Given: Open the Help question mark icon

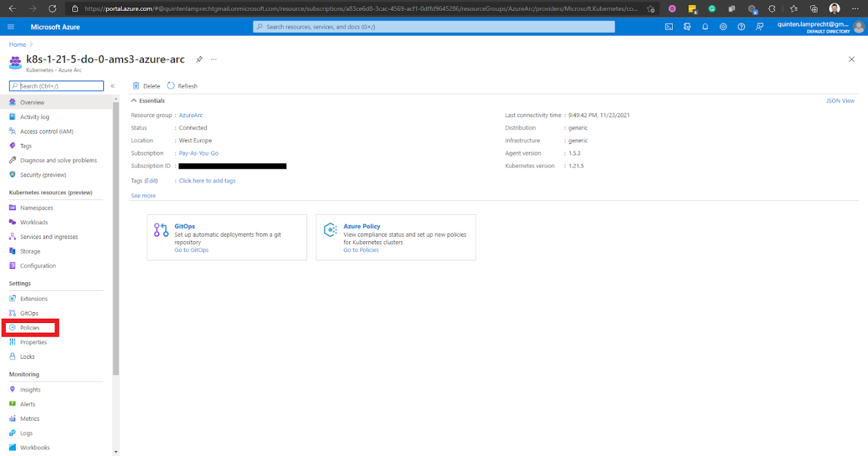Looking at the screenshot, I should tap(741, 27).
